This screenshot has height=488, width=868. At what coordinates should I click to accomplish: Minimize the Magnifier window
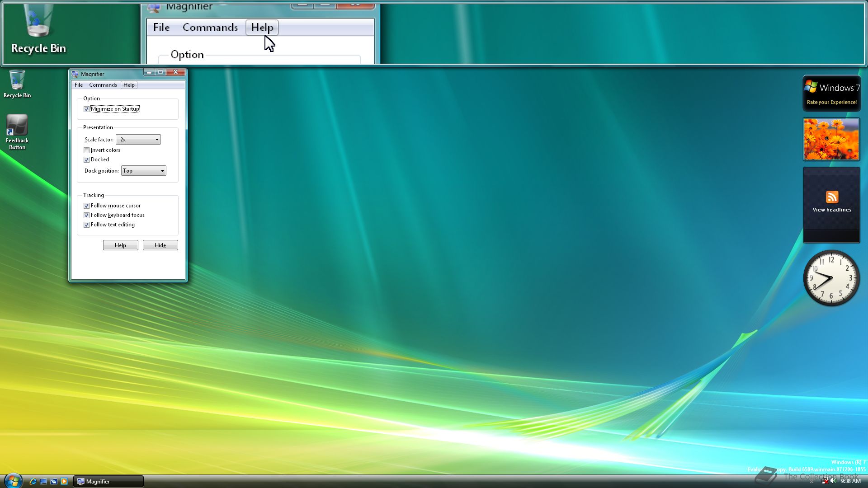[x=149, y=72]
